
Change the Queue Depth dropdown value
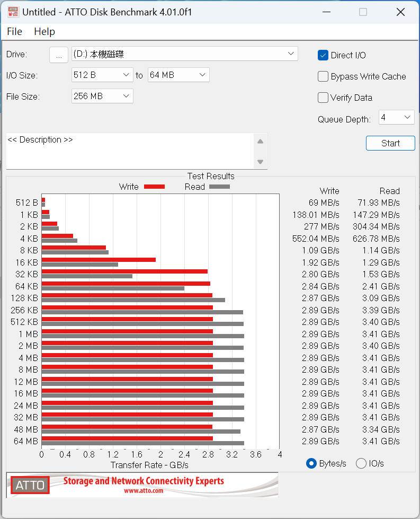[x=396, y=117]
